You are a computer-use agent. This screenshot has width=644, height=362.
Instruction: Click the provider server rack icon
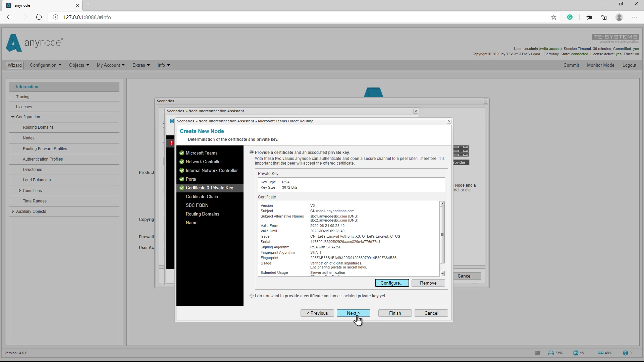point(461,151)
